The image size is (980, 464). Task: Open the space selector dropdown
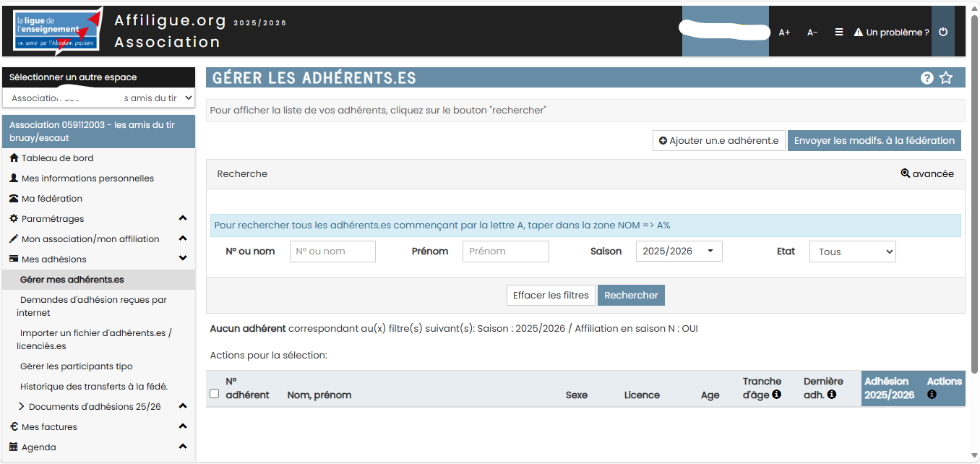(x=98, y=98)
